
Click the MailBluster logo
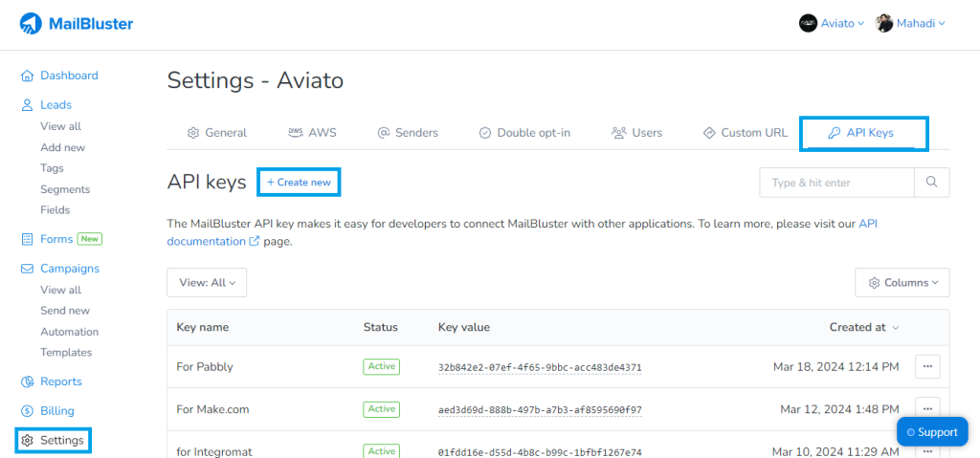click(x=77, y=24)
